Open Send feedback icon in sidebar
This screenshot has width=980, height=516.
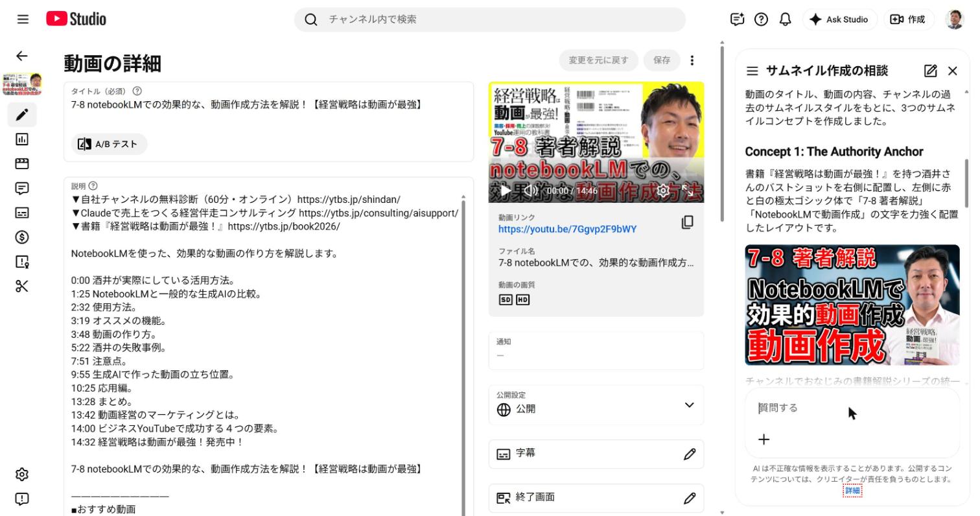pos(22,499)
